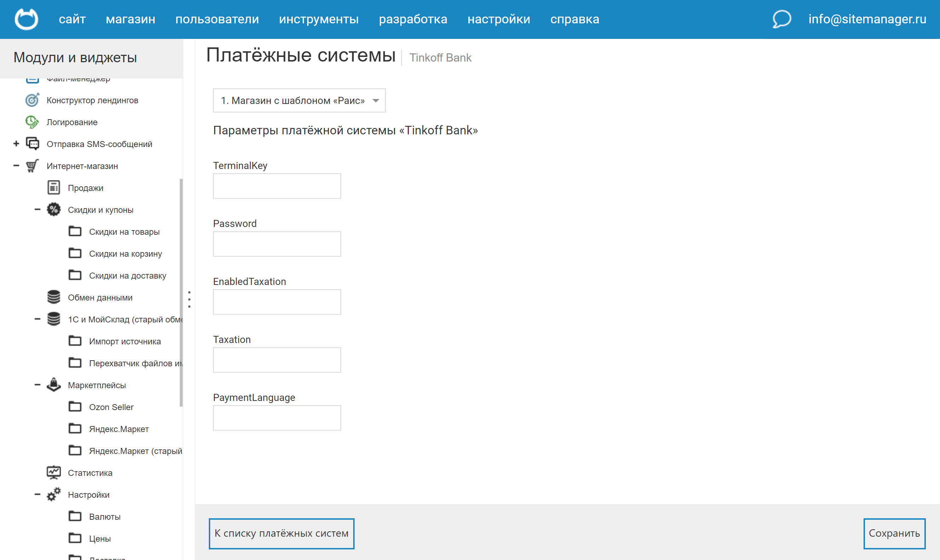Click the Маркетплейсы bag icon
Screen dimensions: 940x560
coord(53,385)
